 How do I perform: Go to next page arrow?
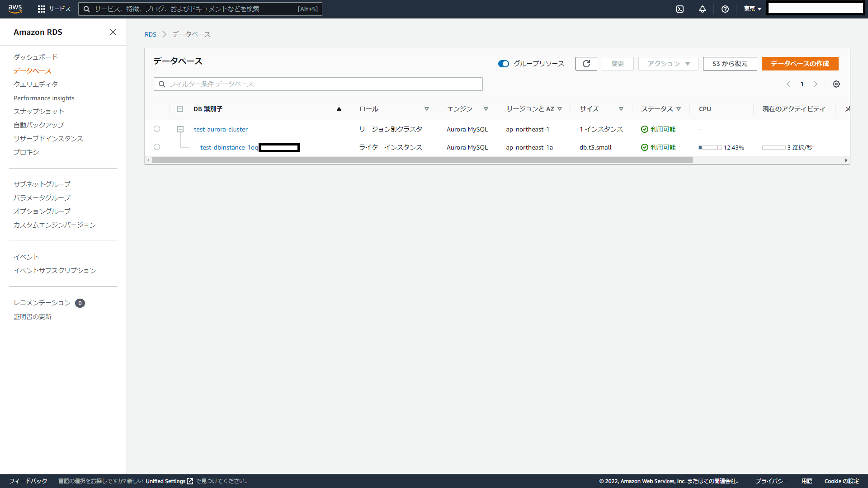tap(815, 84)
